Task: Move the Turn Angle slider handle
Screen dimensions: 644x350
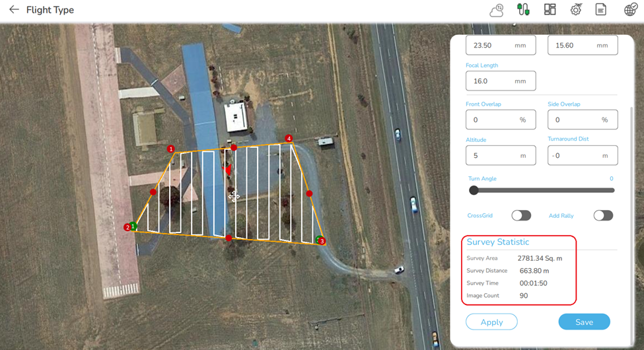Action: [x=474, y=190]
